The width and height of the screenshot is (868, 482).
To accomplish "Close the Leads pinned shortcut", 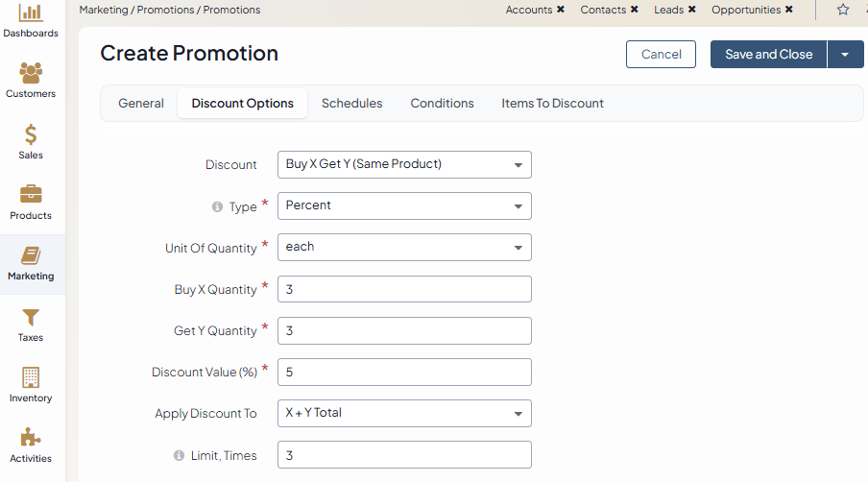I will pos(691,10).
